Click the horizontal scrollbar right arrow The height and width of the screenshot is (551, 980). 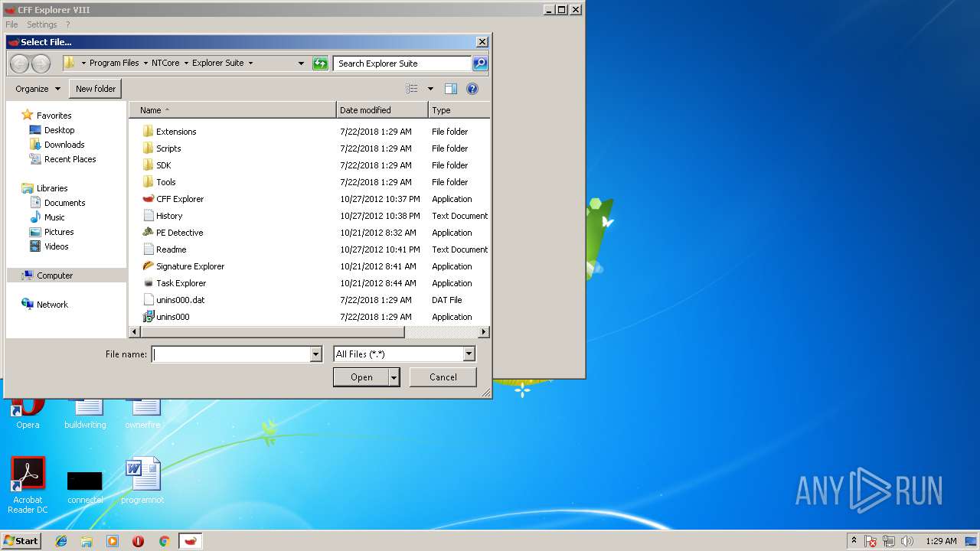(x=484, y=332)
